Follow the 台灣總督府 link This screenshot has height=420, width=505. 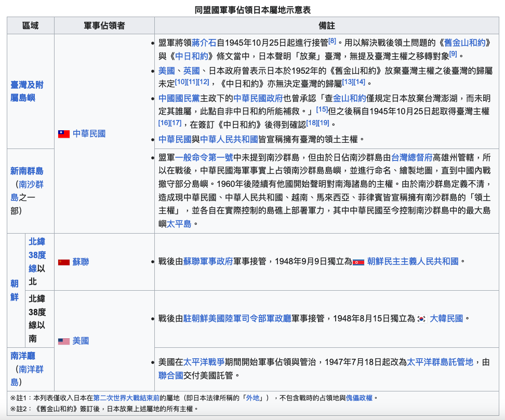point(411,157)
